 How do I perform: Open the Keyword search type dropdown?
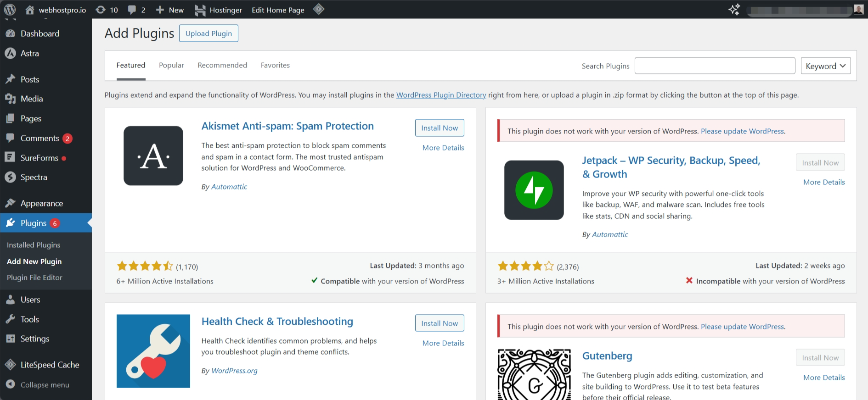825,66
